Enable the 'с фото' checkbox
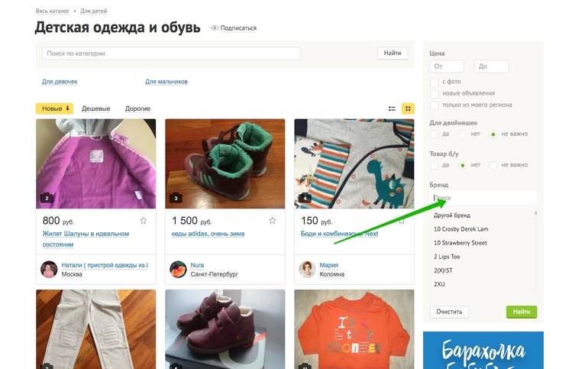The image size is (588, 369). click(x=435, y=82)
